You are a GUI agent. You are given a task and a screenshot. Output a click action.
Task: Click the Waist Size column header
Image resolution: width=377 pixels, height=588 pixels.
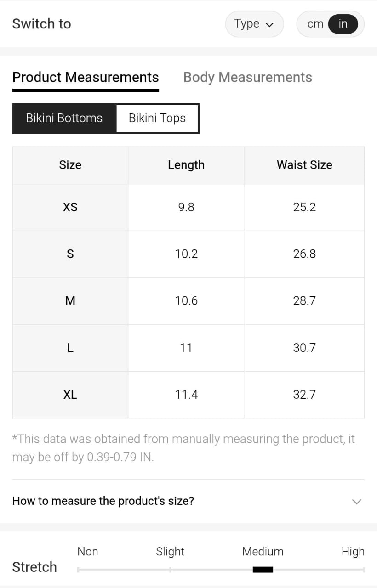click(x=304, y=165)
